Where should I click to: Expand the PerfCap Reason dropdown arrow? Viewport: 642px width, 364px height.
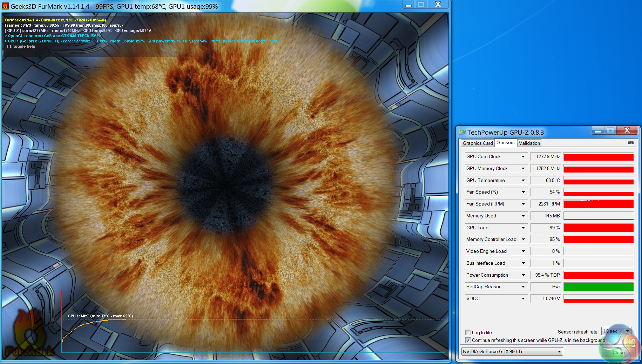(523, 287)
